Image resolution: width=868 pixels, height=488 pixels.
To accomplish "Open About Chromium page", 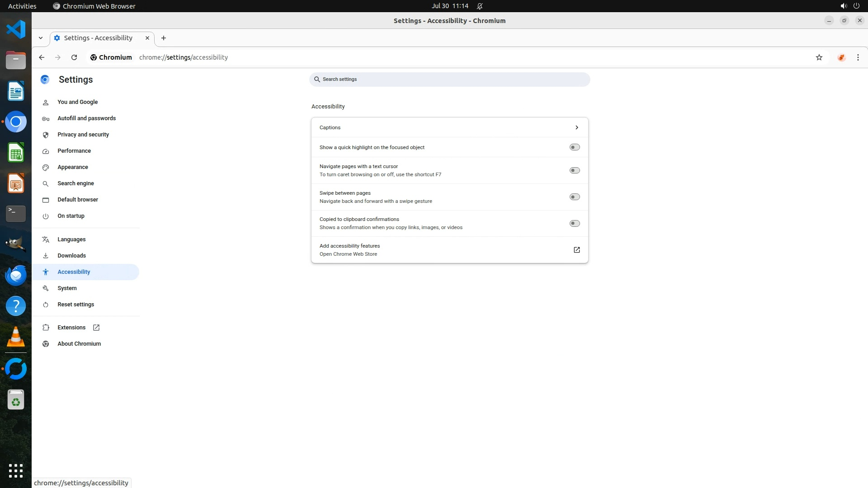I will 79,344.
